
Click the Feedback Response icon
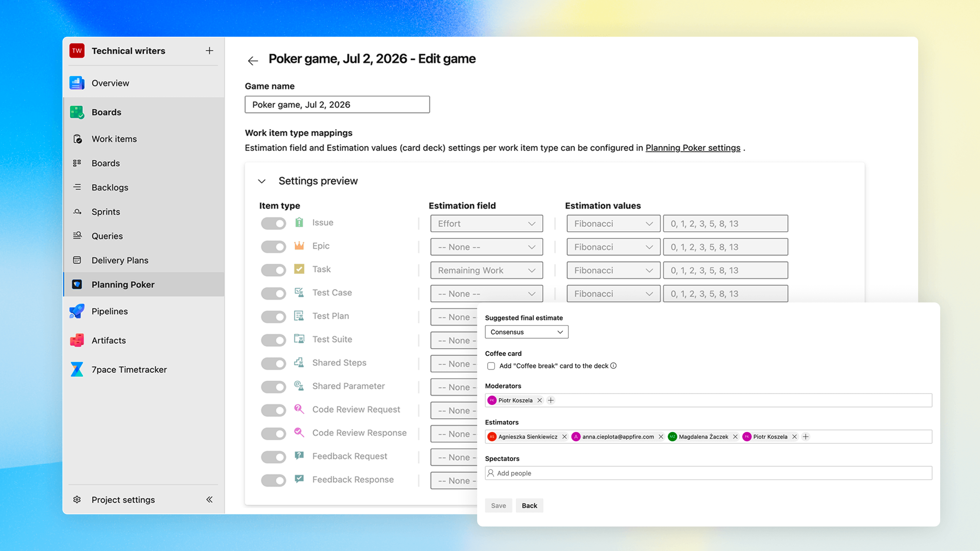coord(300,479)
